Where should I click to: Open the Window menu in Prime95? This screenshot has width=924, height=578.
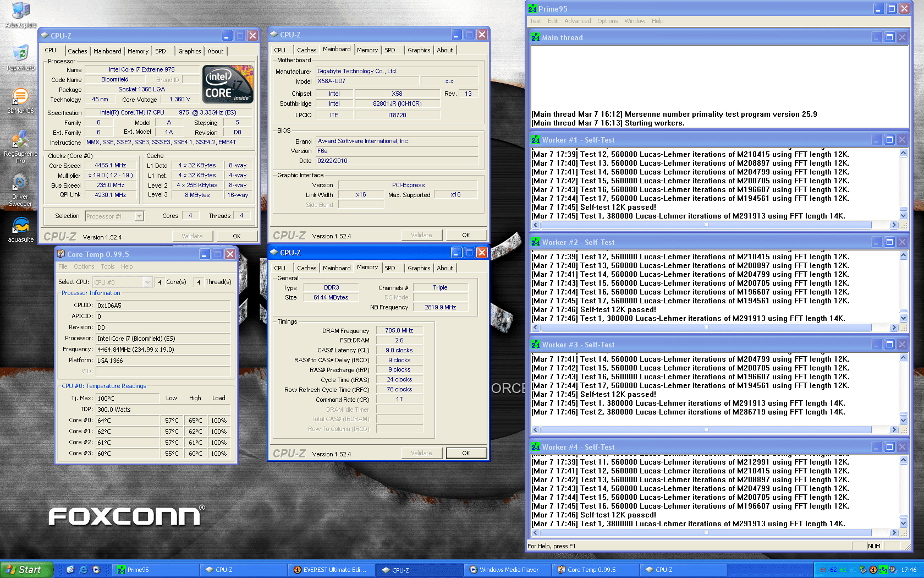click(635, 21)
